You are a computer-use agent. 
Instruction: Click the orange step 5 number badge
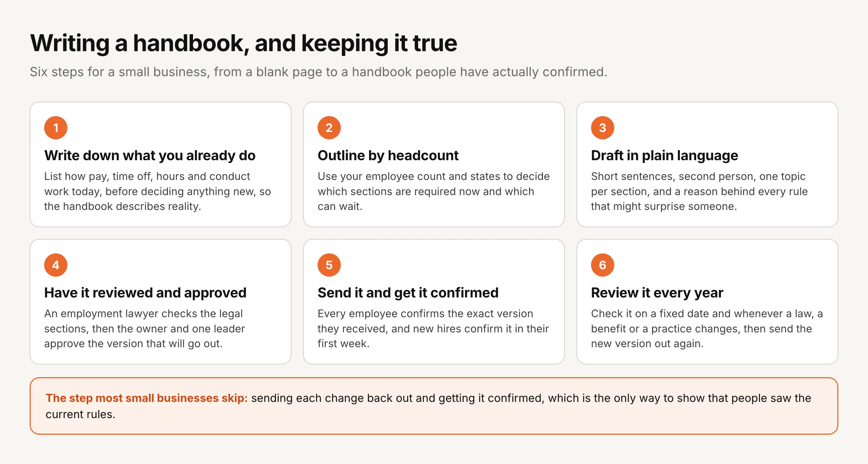pos(329,265)
